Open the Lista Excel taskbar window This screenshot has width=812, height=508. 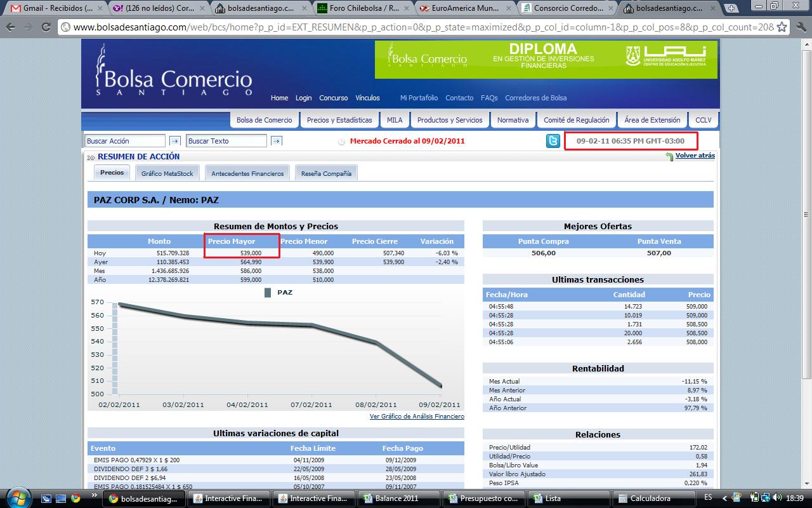pos(569,498)
